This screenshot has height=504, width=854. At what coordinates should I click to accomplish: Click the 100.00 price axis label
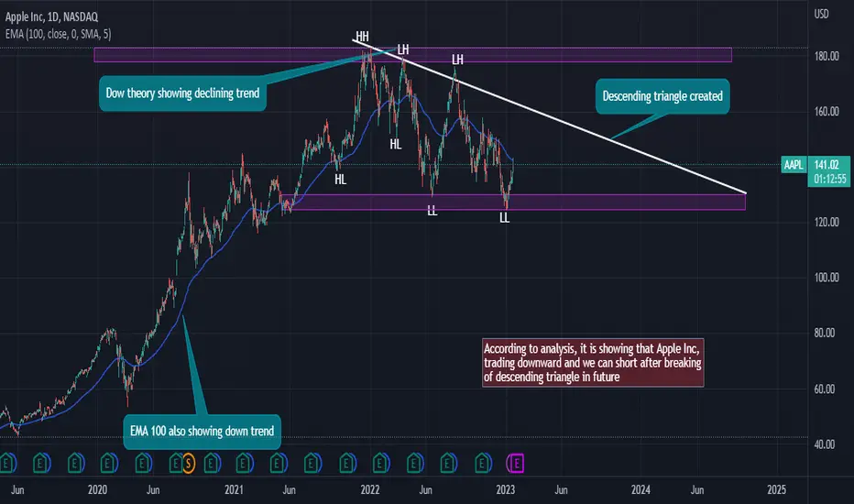[x=827, y=278]
